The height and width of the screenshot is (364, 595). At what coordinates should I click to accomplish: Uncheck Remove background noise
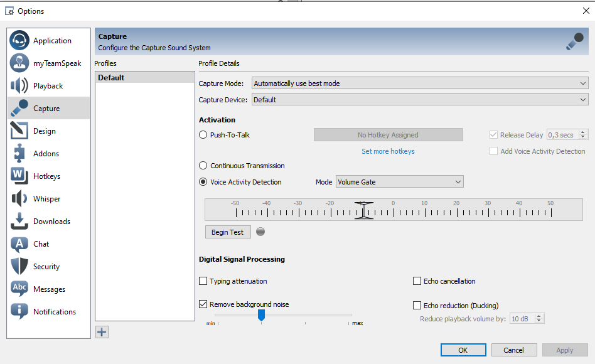coord(203,304)
